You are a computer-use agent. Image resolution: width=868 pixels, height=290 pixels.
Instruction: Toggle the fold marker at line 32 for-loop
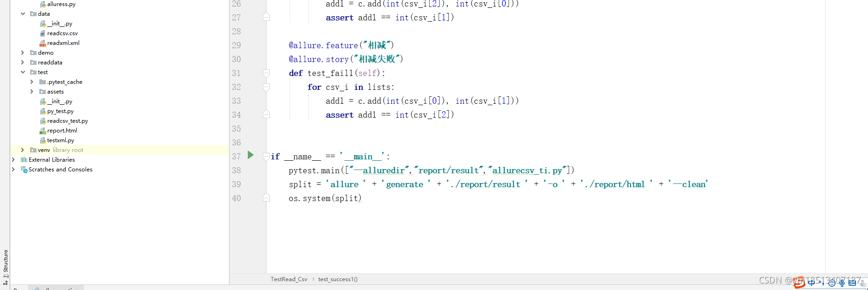[266, 87]
